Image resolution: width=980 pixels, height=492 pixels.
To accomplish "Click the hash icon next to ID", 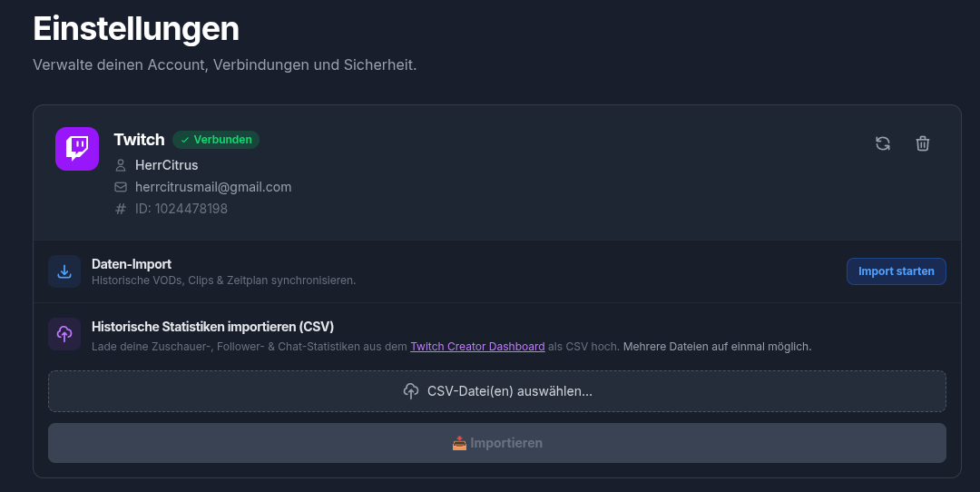I will 121,209.
